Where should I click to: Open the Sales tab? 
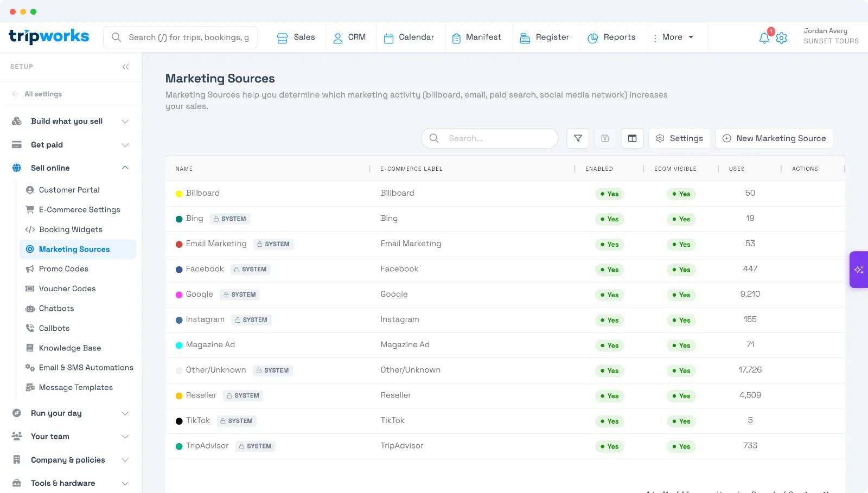pyautogui.click(x=296, y=37)
